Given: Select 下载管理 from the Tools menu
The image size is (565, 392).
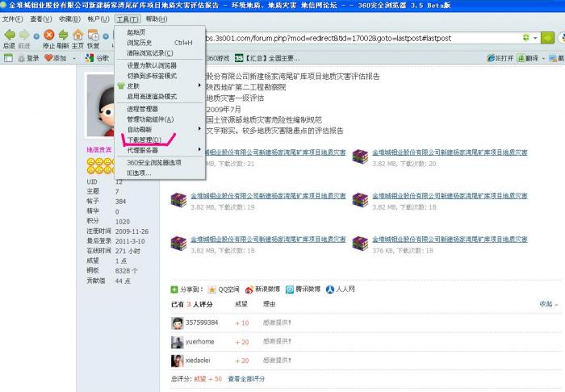Looking at the screenshot, I should (144, 140).
